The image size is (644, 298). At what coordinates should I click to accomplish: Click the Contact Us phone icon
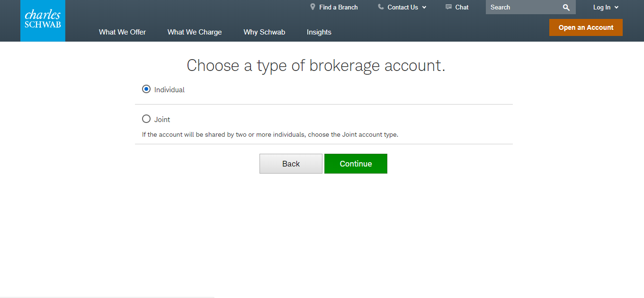[x=381, y=7]
